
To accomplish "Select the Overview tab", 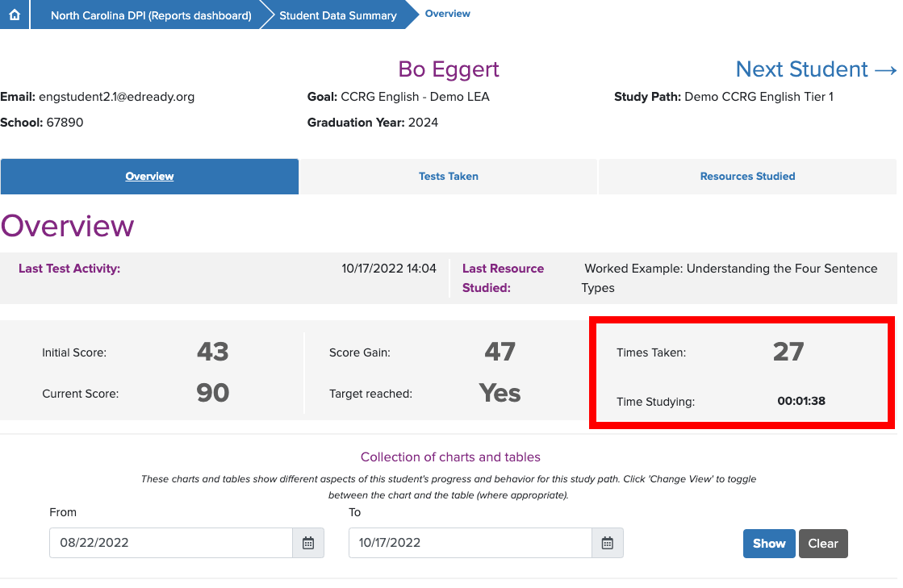I will click(149, 176).
